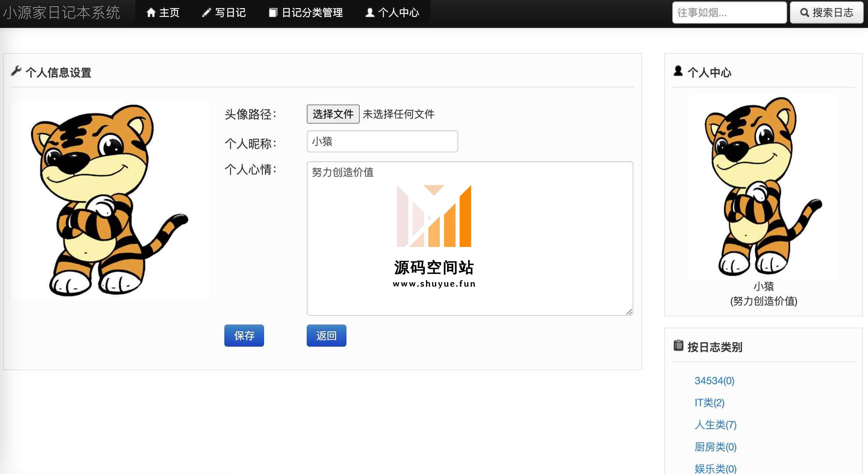This screenshot has height=474, width=868.
Task: Open the 人生类(7) category link
Action: point(715,425)
